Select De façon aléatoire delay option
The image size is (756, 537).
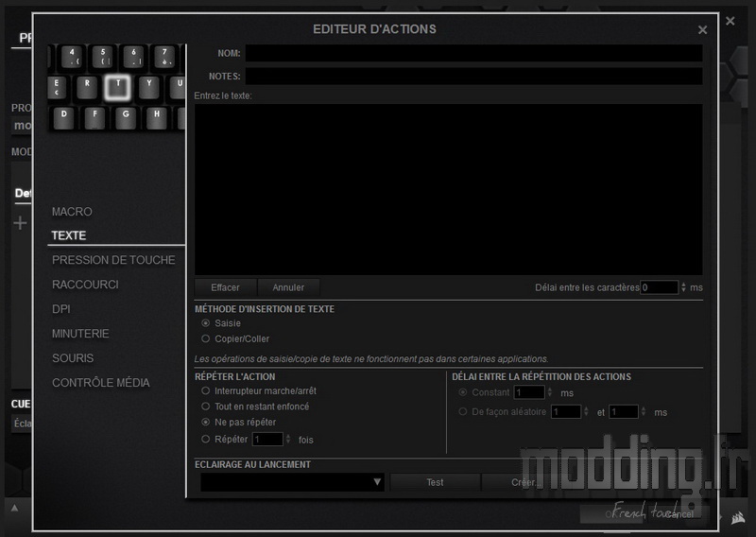(x=463, y=411)
